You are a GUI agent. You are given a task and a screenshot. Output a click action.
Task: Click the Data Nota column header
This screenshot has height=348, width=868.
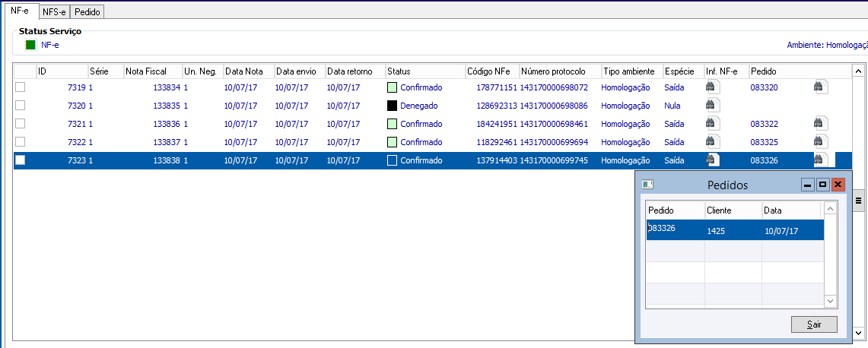[x=249, y=71]
